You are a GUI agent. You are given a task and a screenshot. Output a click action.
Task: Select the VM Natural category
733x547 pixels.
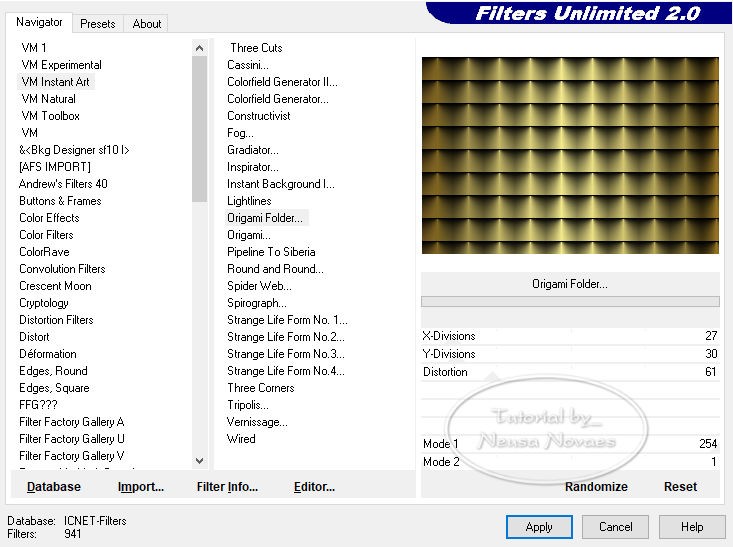(x=48, y=99)
